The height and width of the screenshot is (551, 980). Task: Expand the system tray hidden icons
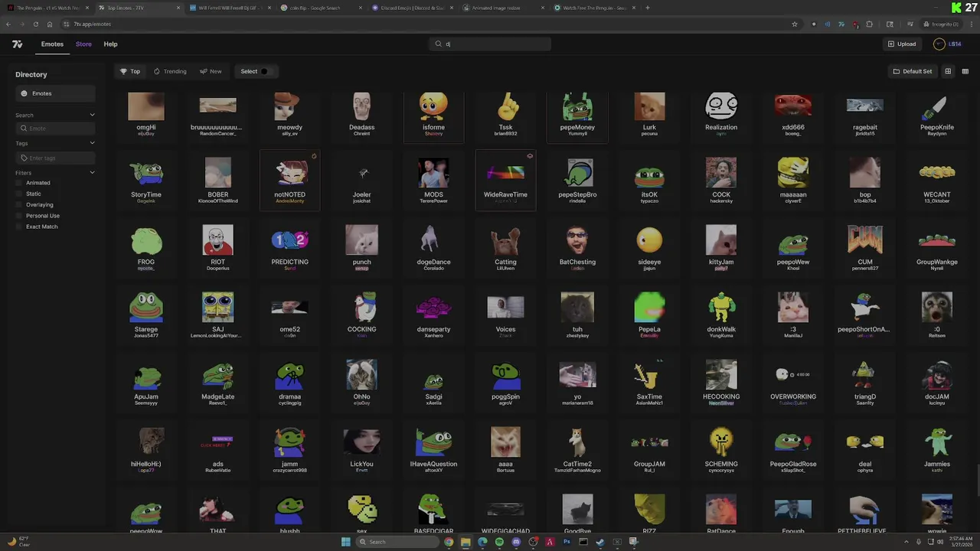[906, 542]
